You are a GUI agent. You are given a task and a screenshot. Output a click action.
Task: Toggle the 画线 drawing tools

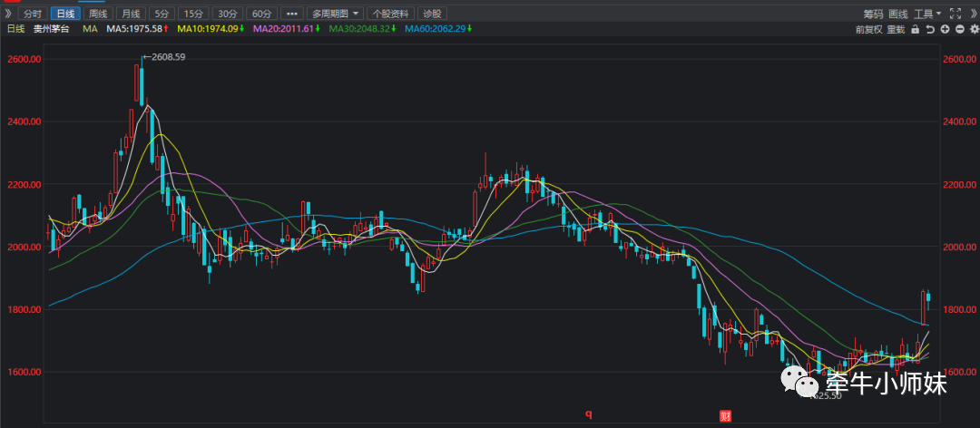click(898, 14)
